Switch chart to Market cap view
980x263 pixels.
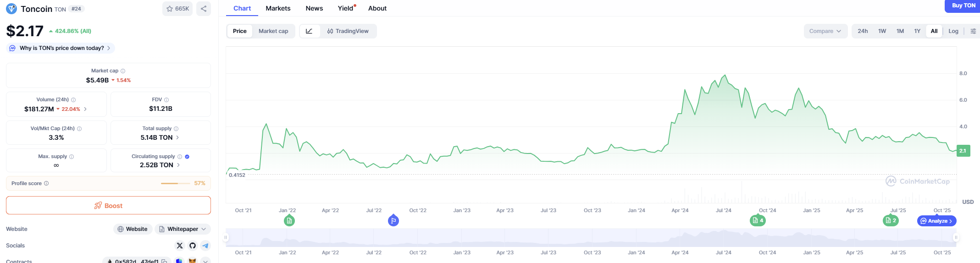click(273, 31)
